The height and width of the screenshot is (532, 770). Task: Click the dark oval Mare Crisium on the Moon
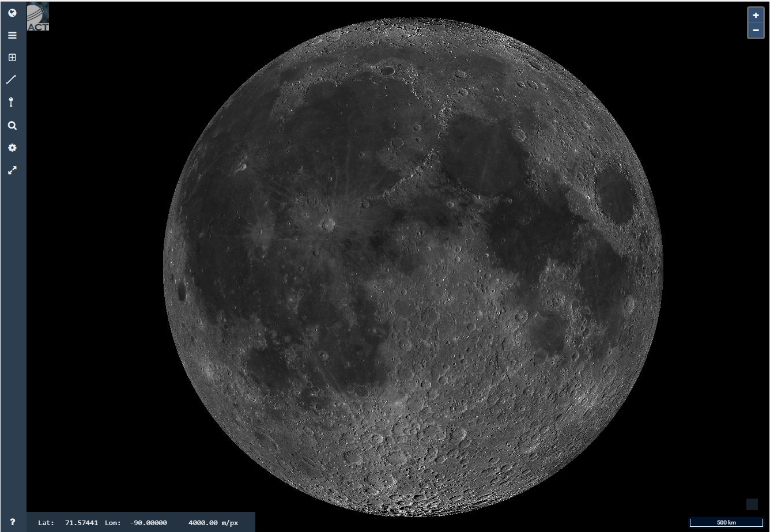(x=615, y=195)
